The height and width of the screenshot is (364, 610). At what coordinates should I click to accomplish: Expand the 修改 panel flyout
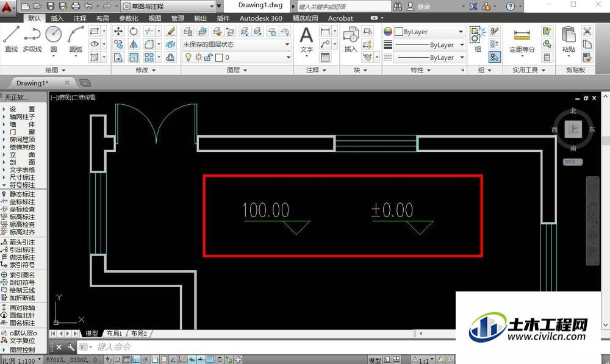coord(146,70)
